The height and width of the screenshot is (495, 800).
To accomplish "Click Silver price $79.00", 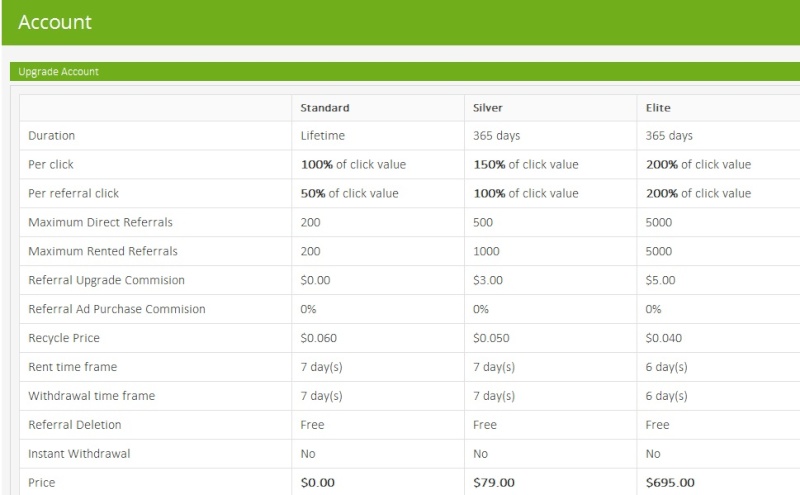I will coord(493,483).
